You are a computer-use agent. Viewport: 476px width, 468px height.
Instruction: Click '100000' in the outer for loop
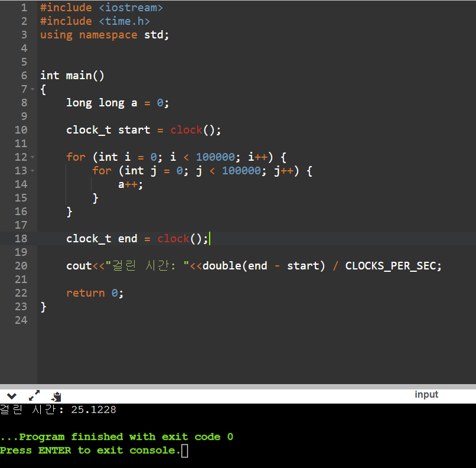pyautogui.click(x=215, y=157)
